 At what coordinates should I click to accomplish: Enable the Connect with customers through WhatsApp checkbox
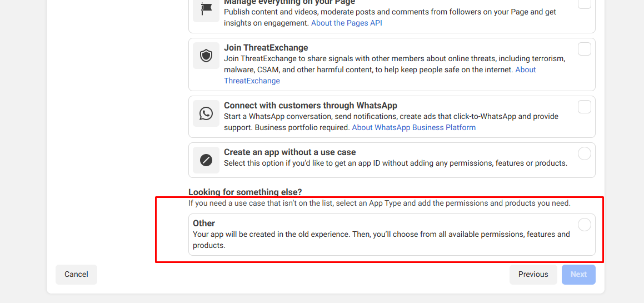click(x=584, y=107)
